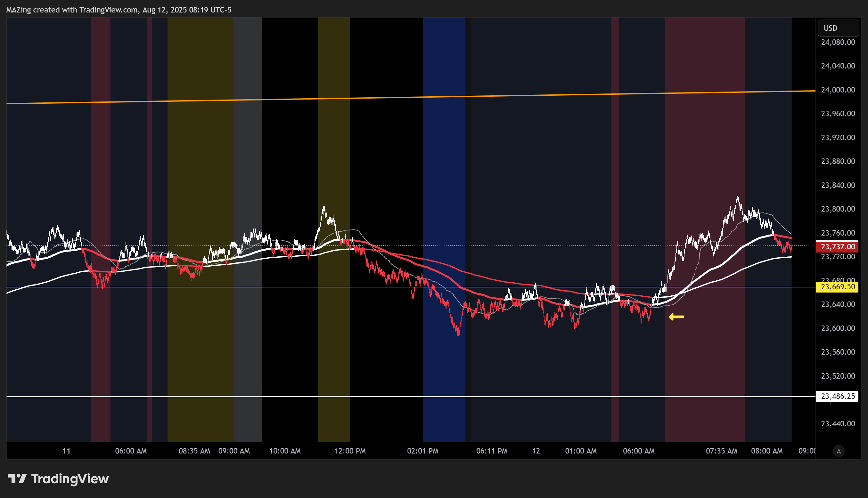Click the 24,000.00 price axis label
The width and height of the screenshot is (868, 498).
point(838,90)
